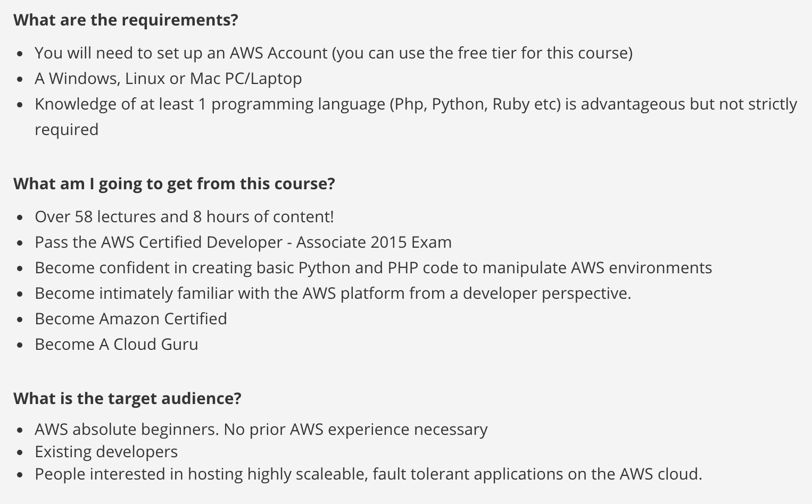Click the AWS Account setup requirement line
The height and width of the screenshot is (504, 812).
(x=334, y=53)
